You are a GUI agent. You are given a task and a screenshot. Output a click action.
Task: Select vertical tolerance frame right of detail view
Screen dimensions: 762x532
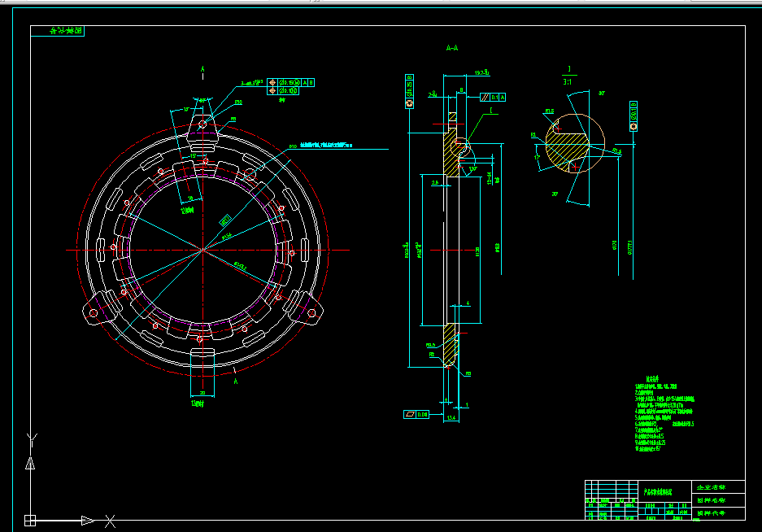click(x=634, y=116)
